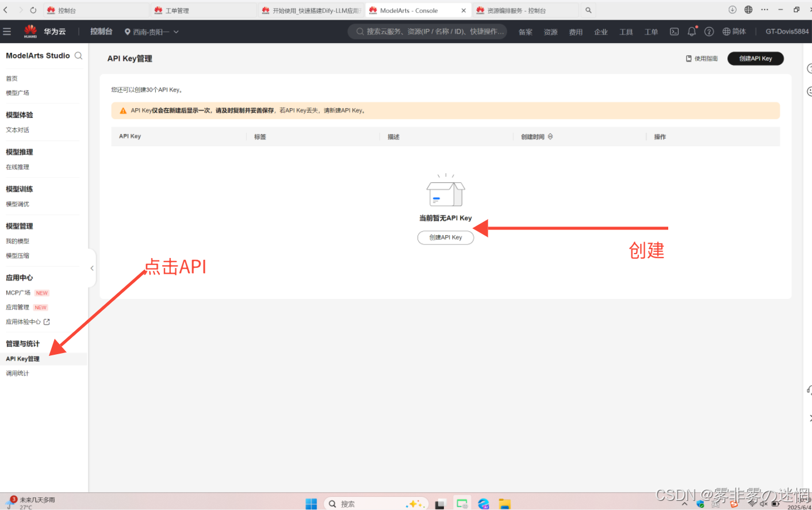
Task: Click the browser back arrow
Action: [x=6, y=10]
